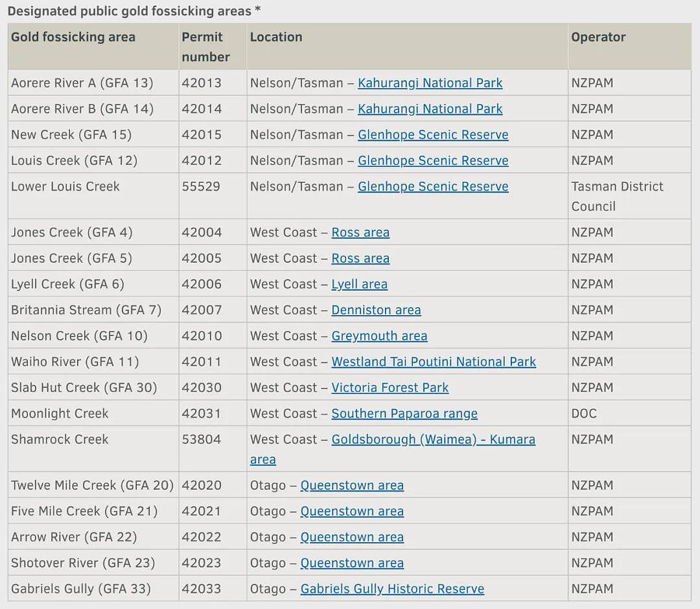700x609 pixels.
Task: Follow the Lyell area link
Action: tap(359, 285)
